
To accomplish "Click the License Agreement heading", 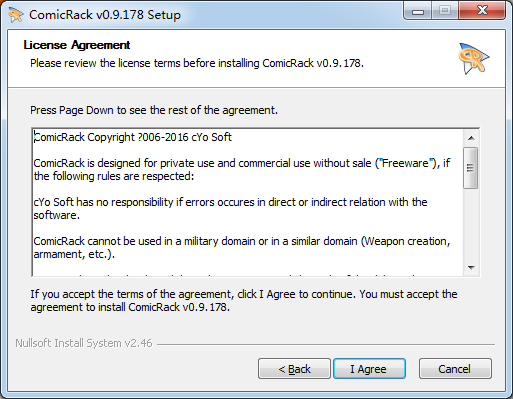I will [77, 45].
